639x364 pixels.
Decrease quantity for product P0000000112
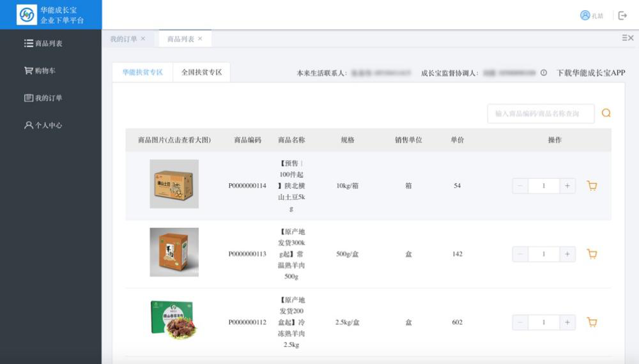click(x=520, y=322)
